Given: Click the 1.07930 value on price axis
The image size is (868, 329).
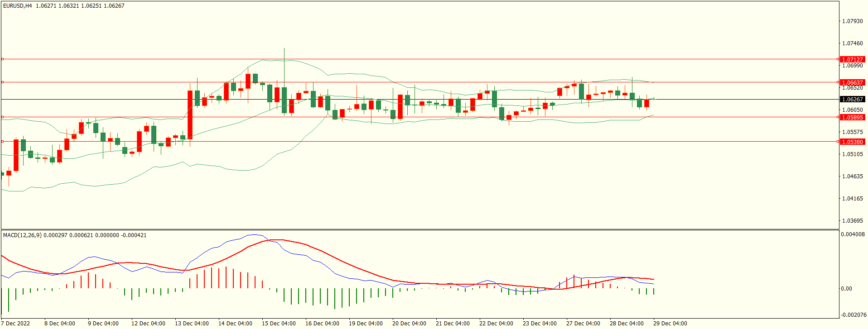Looking at the screenshot, I should 852,21.
